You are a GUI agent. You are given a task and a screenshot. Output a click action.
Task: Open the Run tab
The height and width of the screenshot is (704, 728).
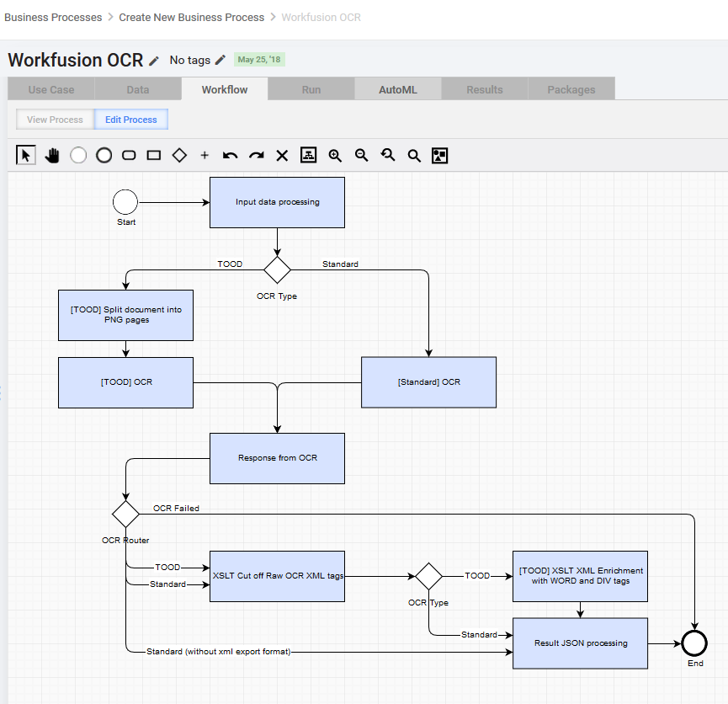[x=311, y=89]
